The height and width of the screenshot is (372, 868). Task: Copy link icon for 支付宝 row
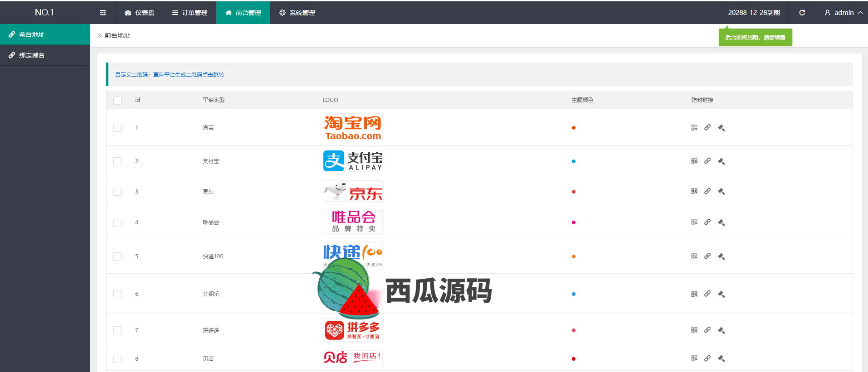707,161
